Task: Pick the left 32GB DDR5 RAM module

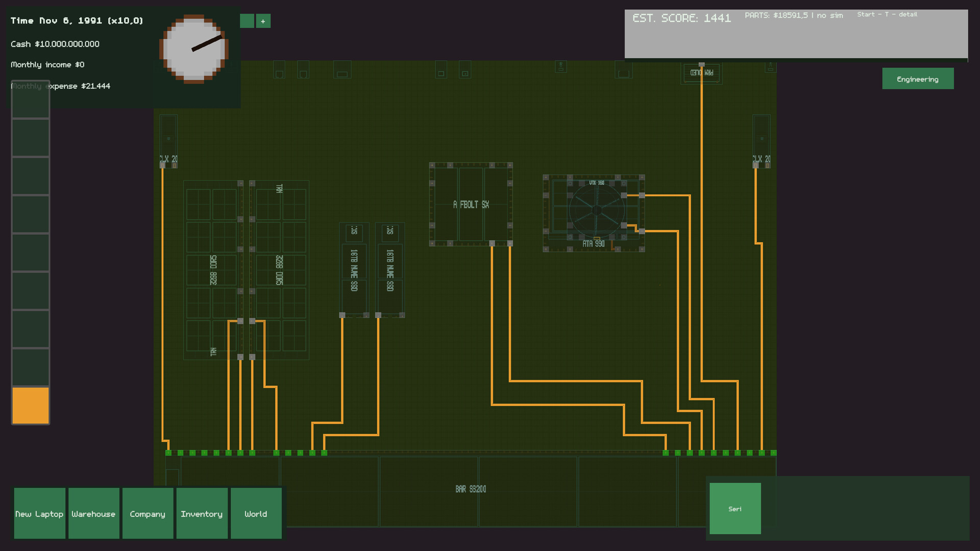Action: [213, 270]
